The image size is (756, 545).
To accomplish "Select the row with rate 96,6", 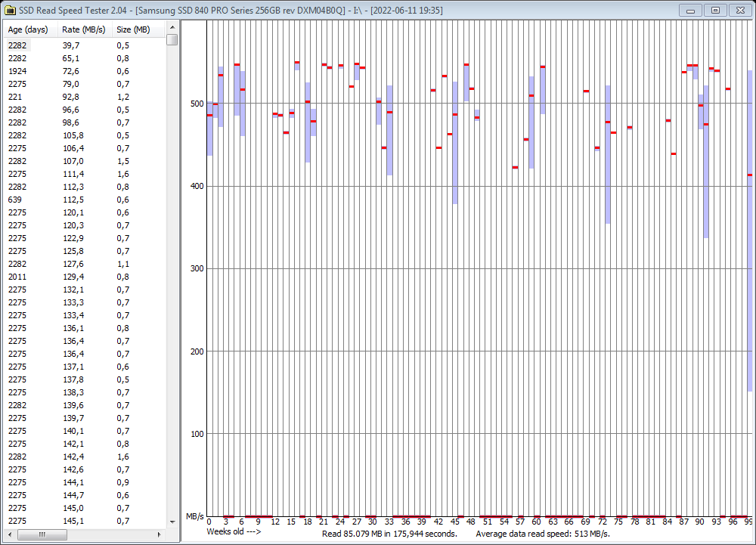I will 85,110.
